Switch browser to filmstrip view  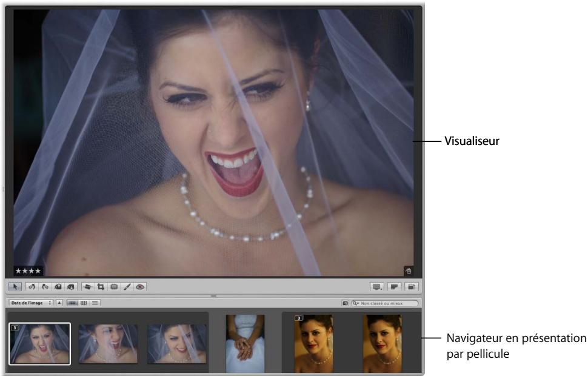point(72,303)
